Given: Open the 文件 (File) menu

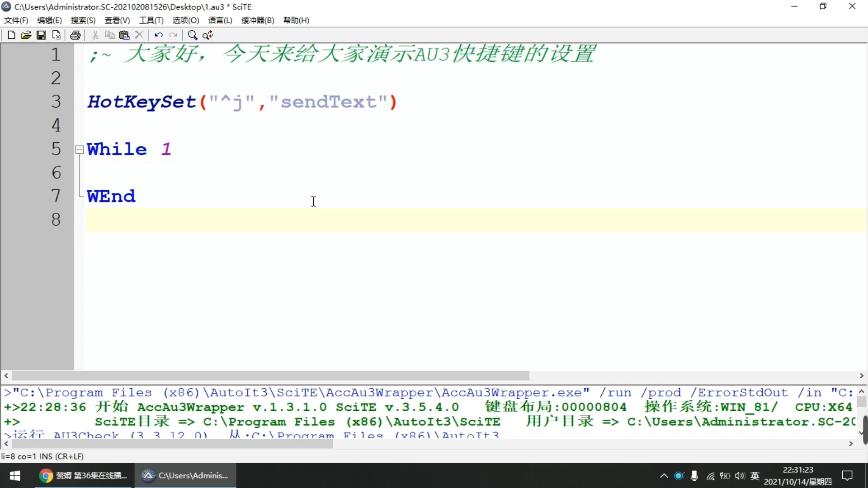Looking at the screenshot, I should coord(16,20).
